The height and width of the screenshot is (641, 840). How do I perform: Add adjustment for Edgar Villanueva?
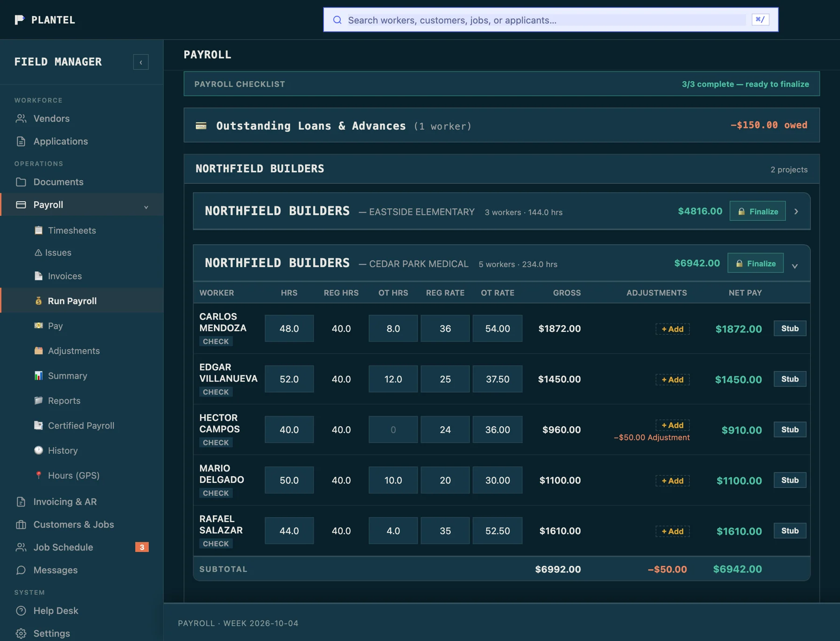coord(672,380)
